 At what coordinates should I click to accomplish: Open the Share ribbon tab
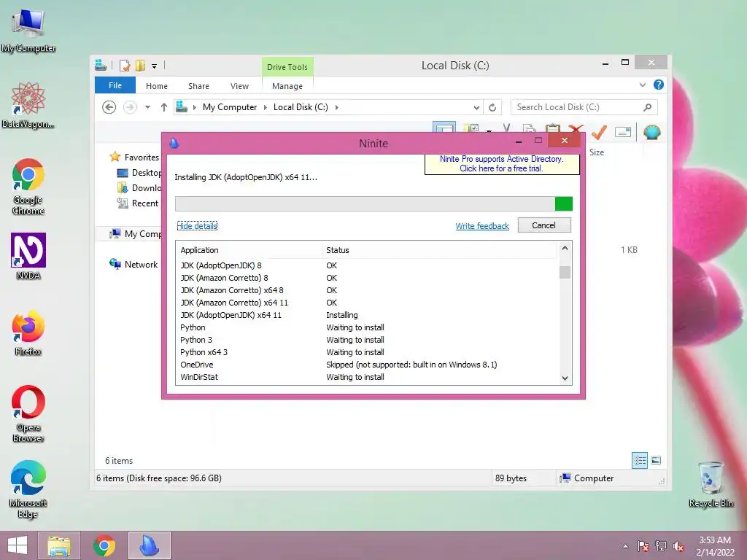coord(198,86)
